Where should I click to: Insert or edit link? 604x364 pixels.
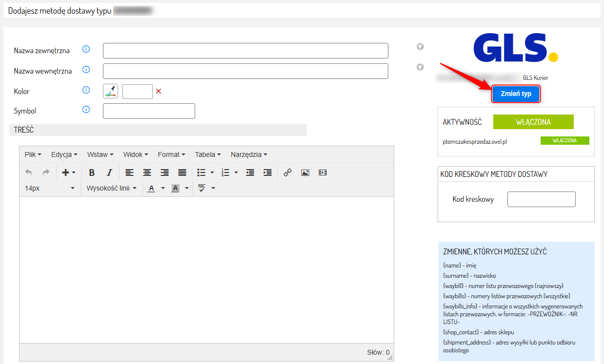(287, 172)
